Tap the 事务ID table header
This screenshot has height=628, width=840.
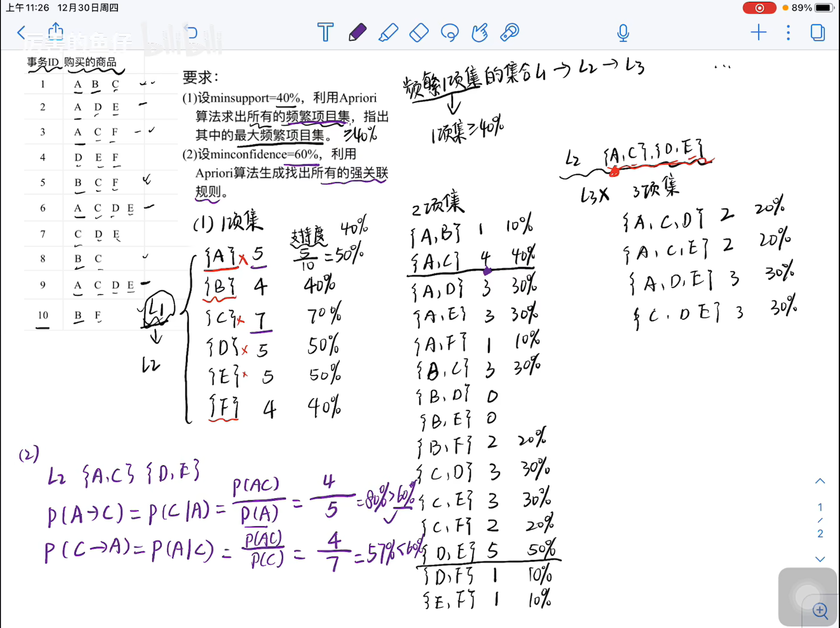pyautogui.click(x=43, y=62)
